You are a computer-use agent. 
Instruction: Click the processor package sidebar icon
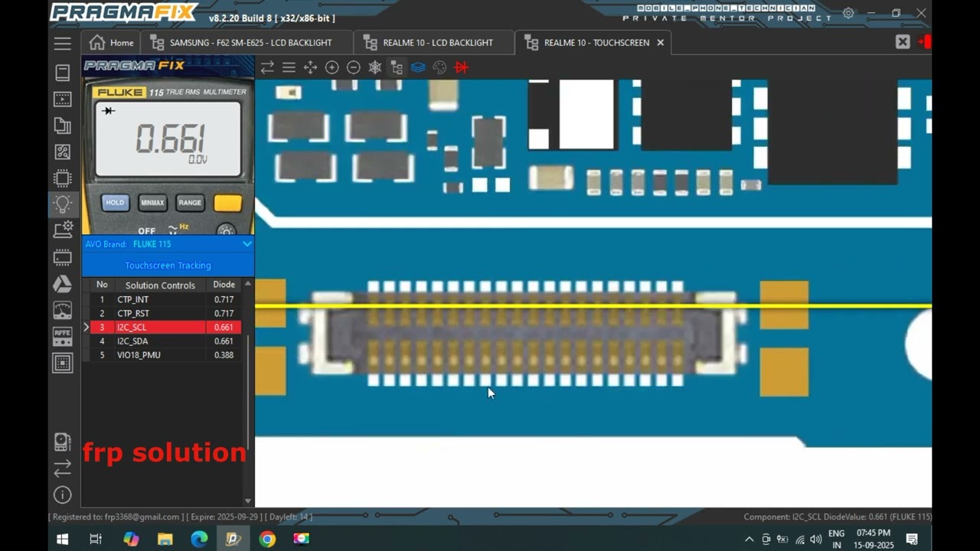63,363
